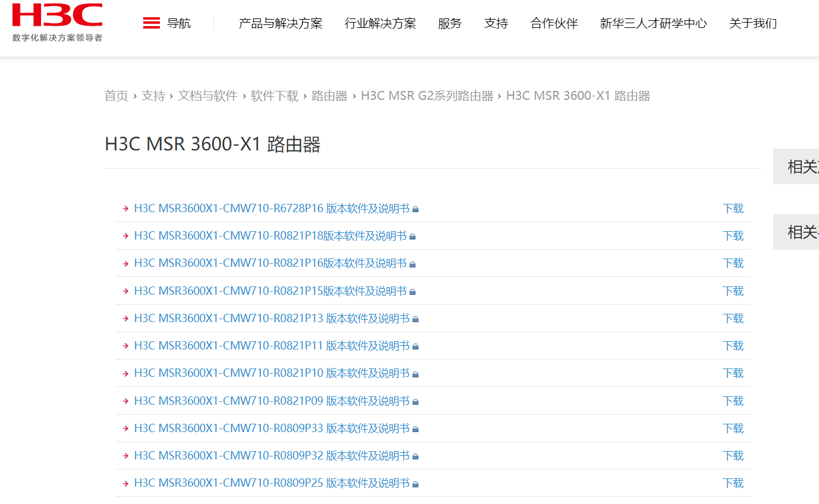Click 下载 for the R0821P09 version
This screenshot has width=819, height=504.
click(733, 401)
